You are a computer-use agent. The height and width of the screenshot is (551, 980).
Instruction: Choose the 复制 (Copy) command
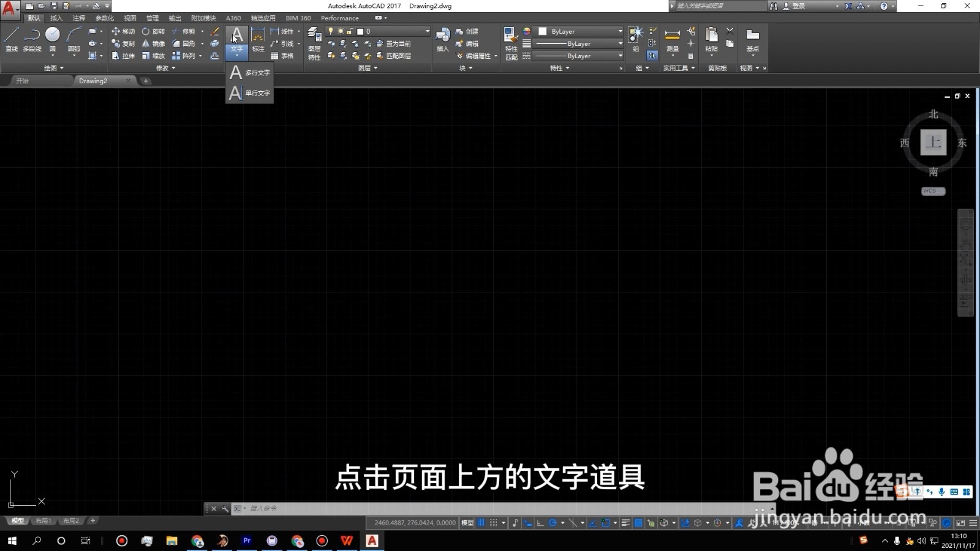[x=123, y=43]
